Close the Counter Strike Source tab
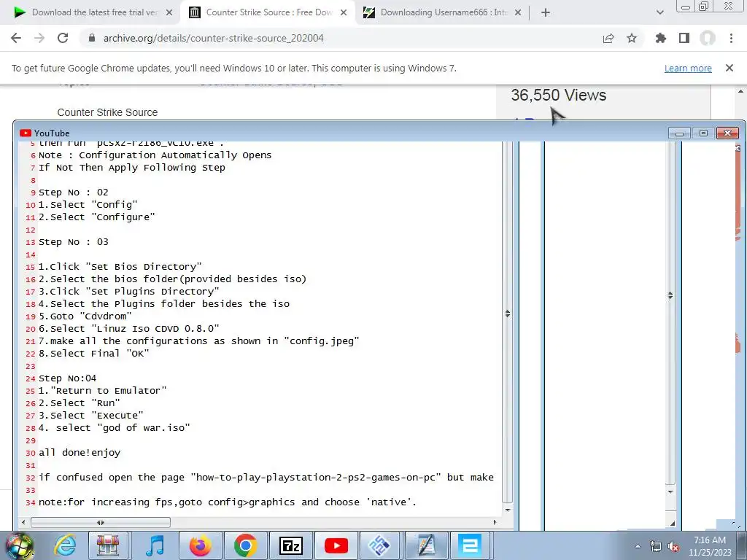This screenshot has height=560, width=747. point(344,12)
